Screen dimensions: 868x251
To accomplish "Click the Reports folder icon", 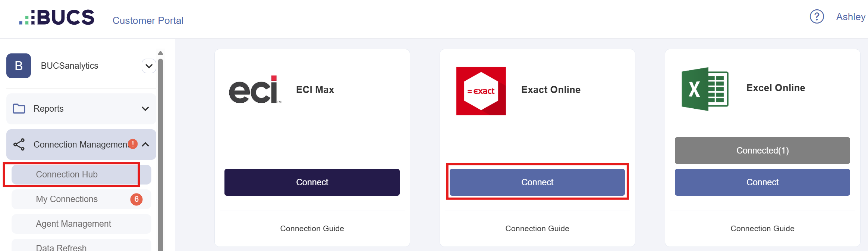I will tap(19, 109).
